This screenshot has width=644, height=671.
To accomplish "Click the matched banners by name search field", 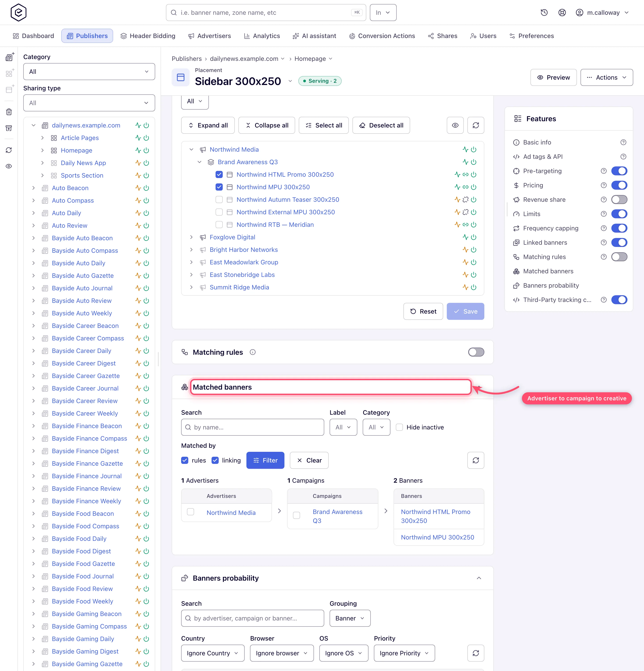I will tap(252, 427).
